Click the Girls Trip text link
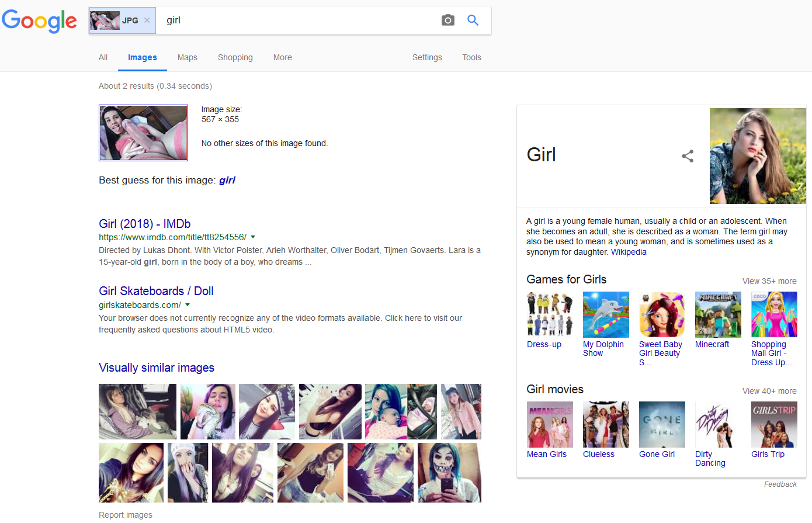The width and height of the screenshot is (812, 523). tap(768, 454)
